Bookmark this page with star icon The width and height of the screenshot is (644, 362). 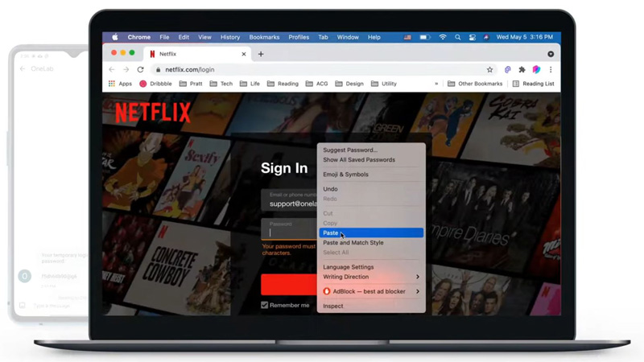pyautogui.click(x=489, y=70)
